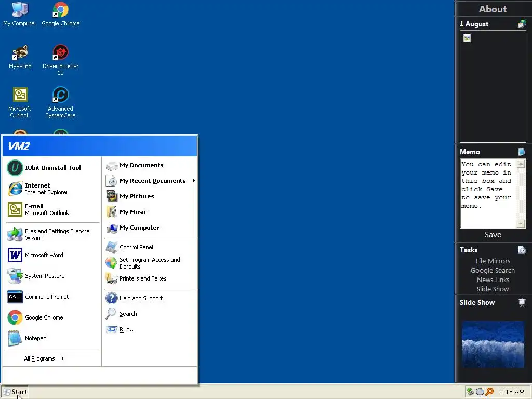Open News Links task link
Image resolution: width=532 pixels, height=399 pixels.
click(x=493, y=280)
